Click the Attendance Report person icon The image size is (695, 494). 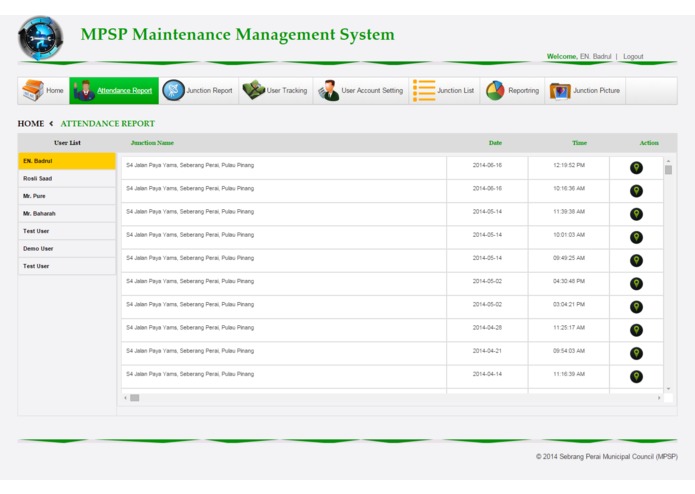tap(84, 90)
